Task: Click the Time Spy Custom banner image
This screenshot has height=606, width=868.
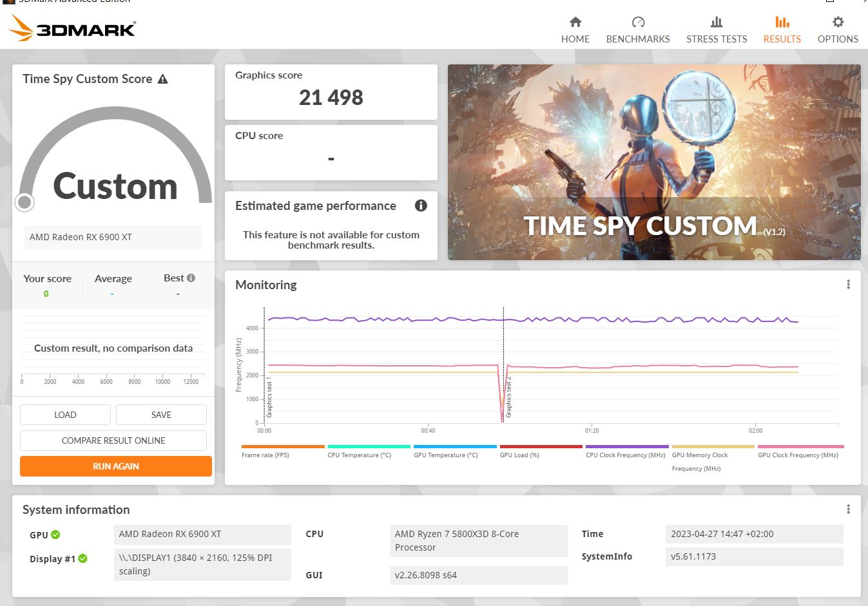Action: pyautogui.click(x=654, y=162)
